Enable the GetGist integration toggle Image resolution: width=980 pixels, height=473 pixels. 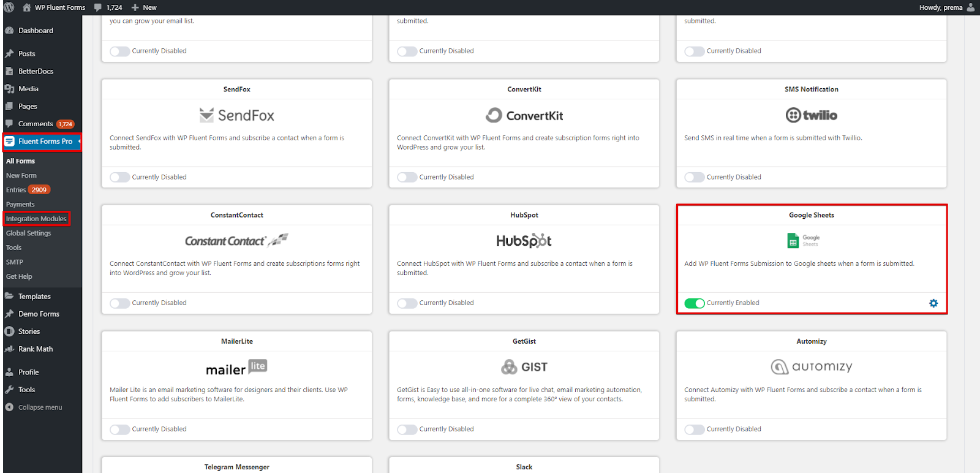pos(407,429)
